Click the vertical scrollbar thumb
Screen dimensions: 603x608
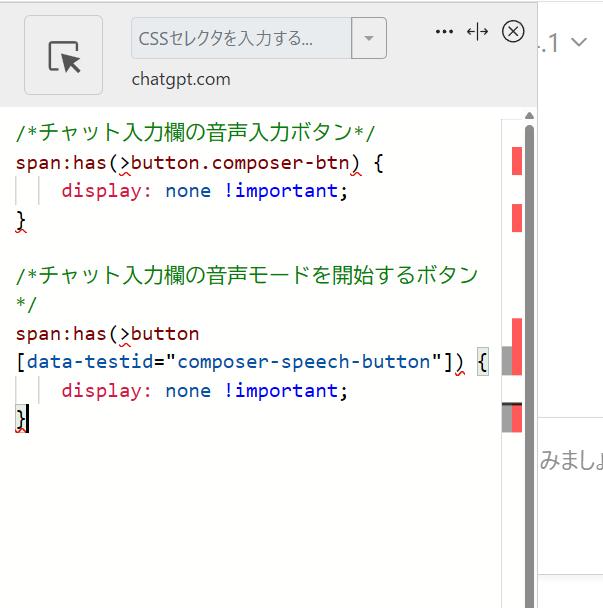(x=529, y=364)
